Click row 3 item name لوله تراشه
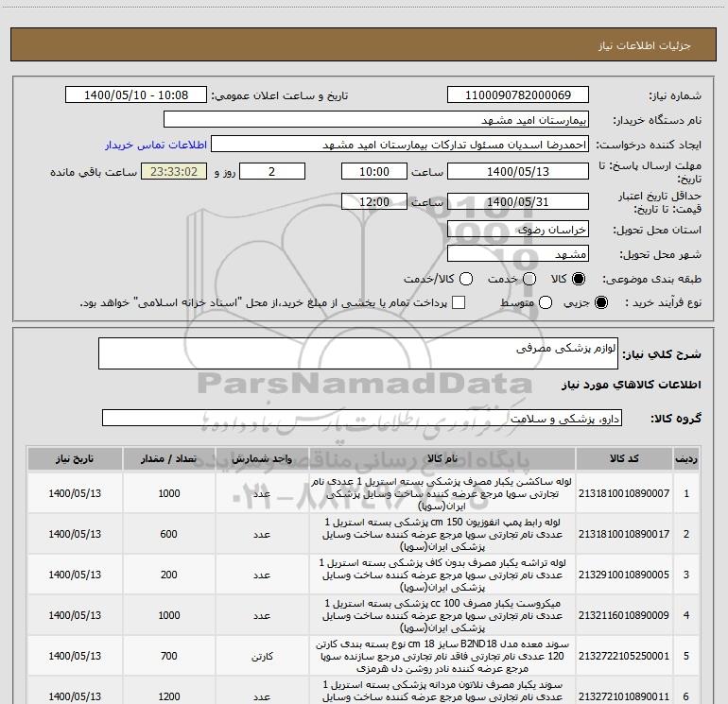The height and width of the screenshot is (704, 728). point(442,575)
